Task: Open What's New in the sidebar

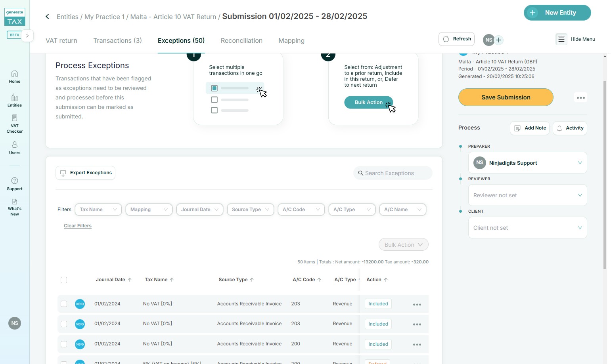Action: click(15, 207)
